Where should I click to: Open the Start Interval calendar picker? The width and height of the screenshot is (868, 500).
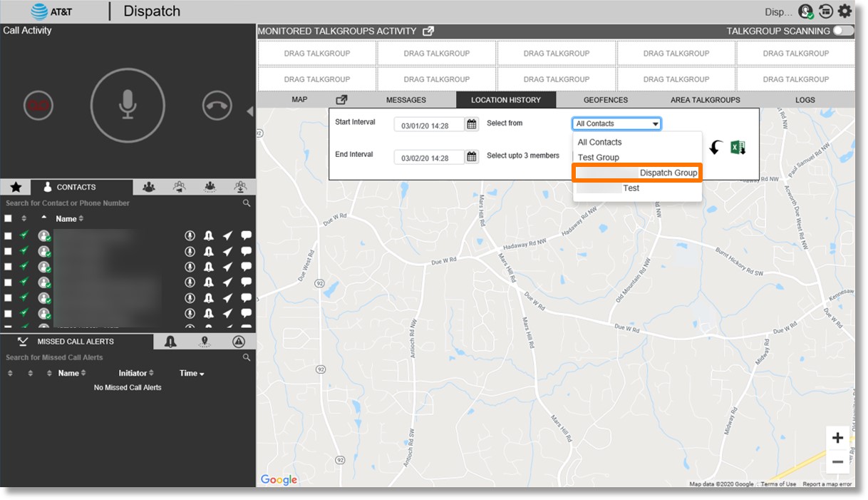coord(472,125)
